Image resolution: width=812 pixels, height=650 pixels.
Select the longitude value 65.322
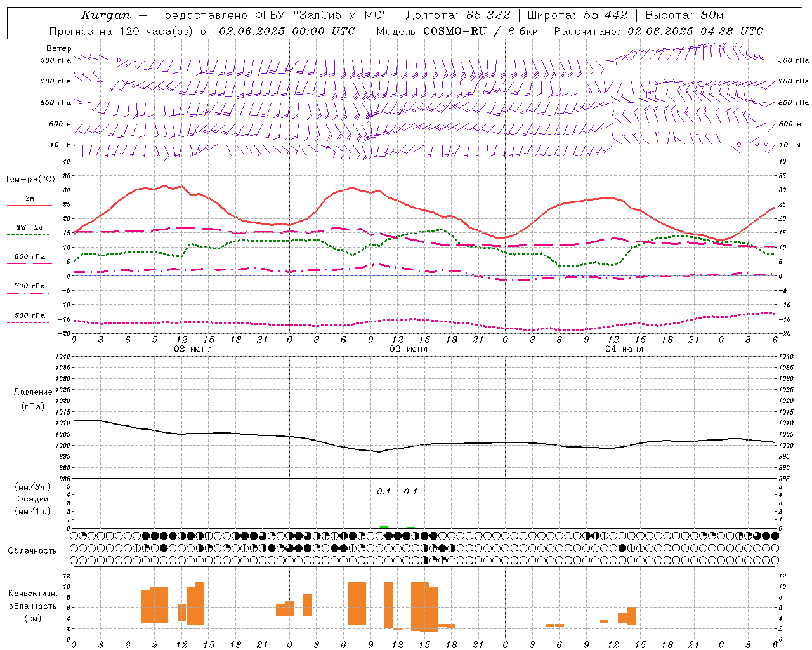click(488, 15)
